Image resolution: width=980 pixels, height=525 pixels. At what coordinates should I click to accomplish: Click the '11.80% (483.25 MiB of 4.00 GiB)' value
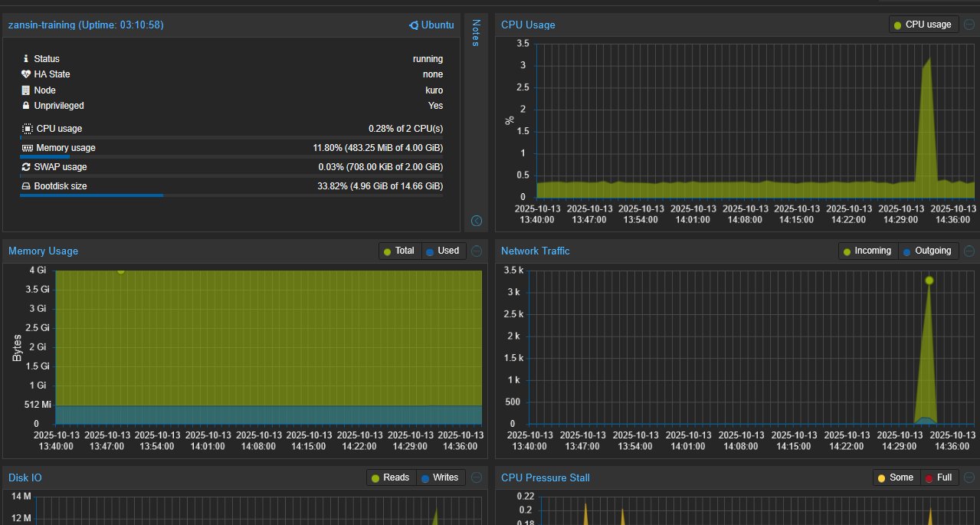coord(378,148)
